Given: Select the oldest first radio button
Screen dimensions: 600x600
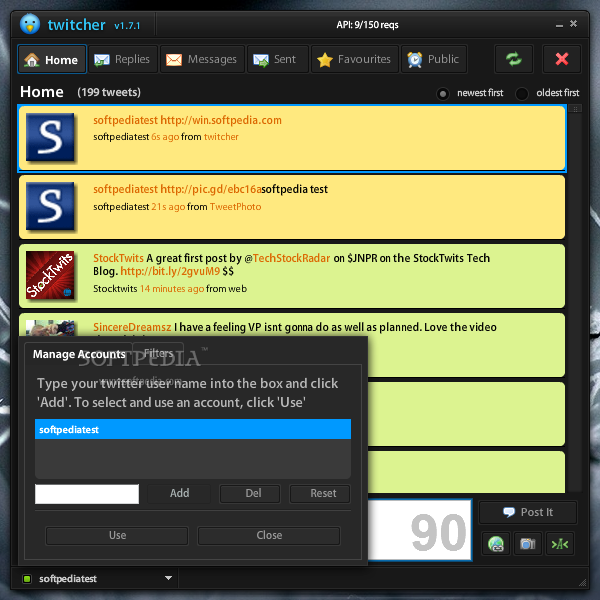Looking at the screenshot, I should click(x=522, y=93).
